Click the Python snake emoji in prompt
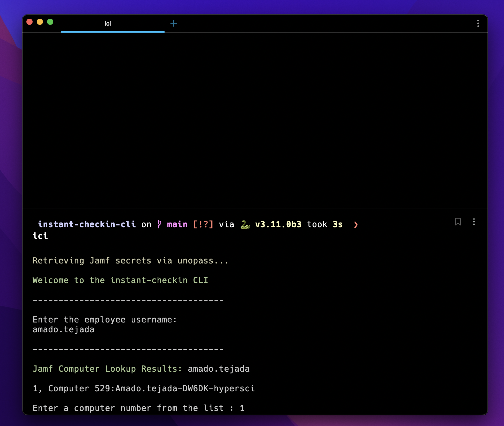 tap(245, 224)
